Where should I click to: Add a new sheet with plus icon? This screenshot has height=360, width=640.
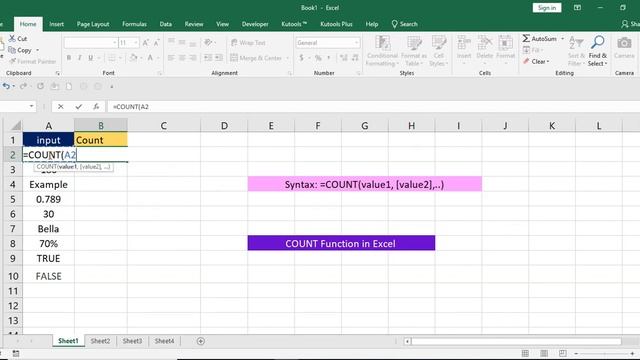tap(200, 341)
